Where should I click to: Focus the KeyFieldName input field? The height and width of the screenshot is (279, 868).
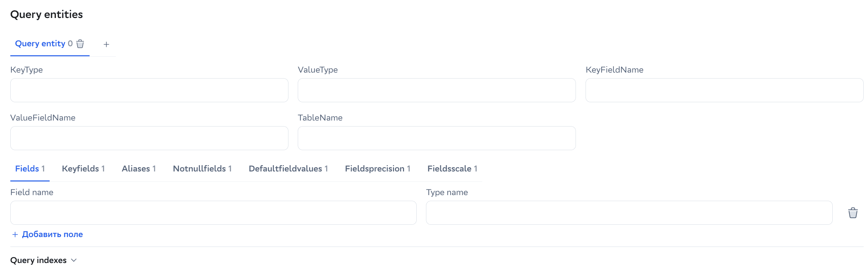coord(724,90)
